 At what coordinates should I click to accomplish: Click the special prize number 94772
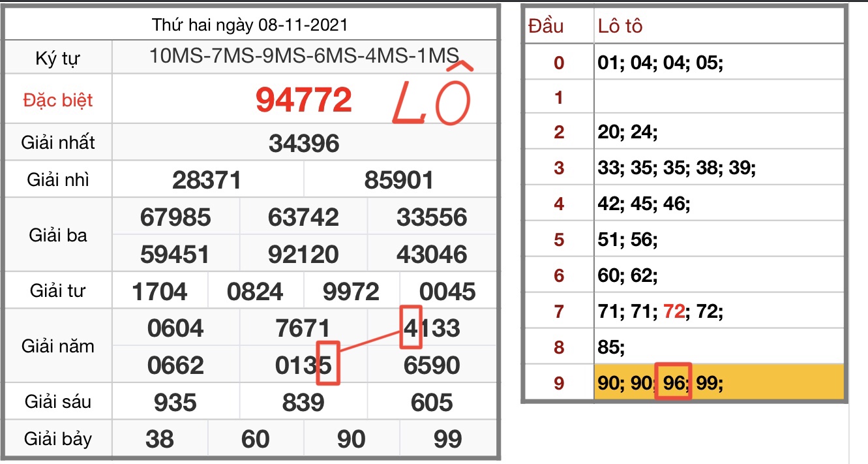(303, 100)
